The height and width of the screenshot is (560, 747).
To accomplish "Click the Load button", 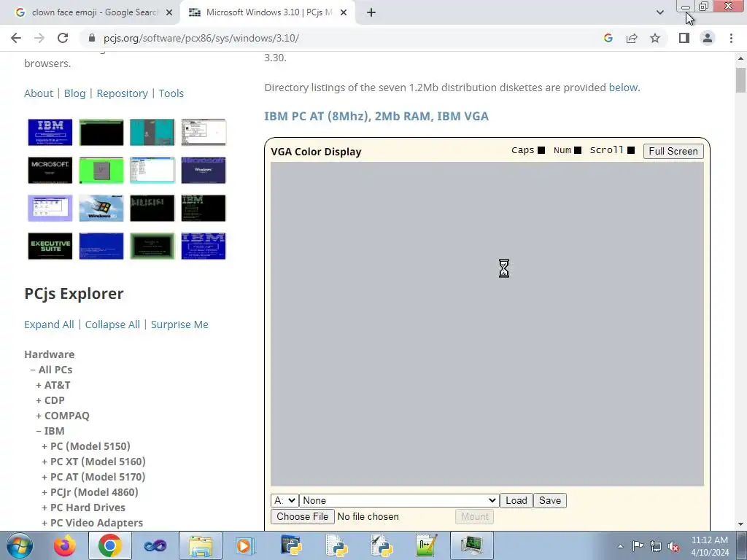I will [x=516, y=500].
